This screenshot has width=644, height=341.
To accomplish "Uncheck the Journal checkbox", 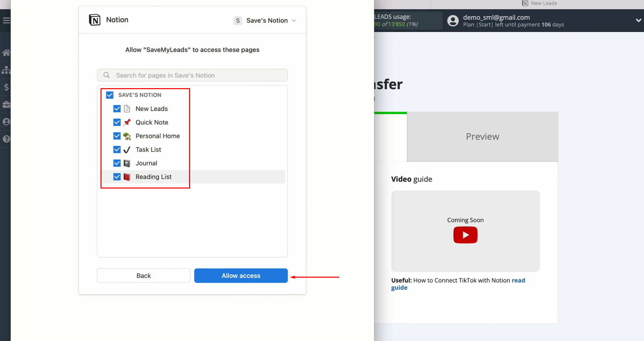I will click(117, 163).
